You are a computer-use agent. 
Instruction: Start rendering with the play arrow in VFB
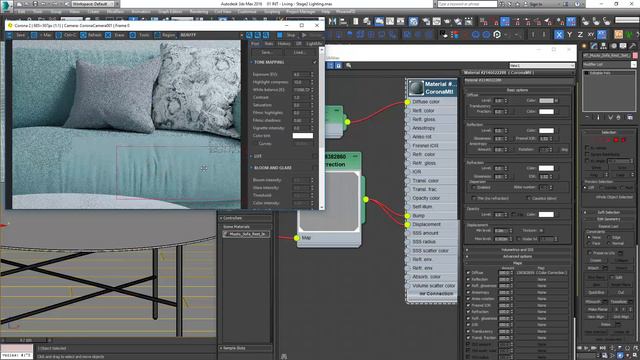pyautogui.click(x=304, y=36)
